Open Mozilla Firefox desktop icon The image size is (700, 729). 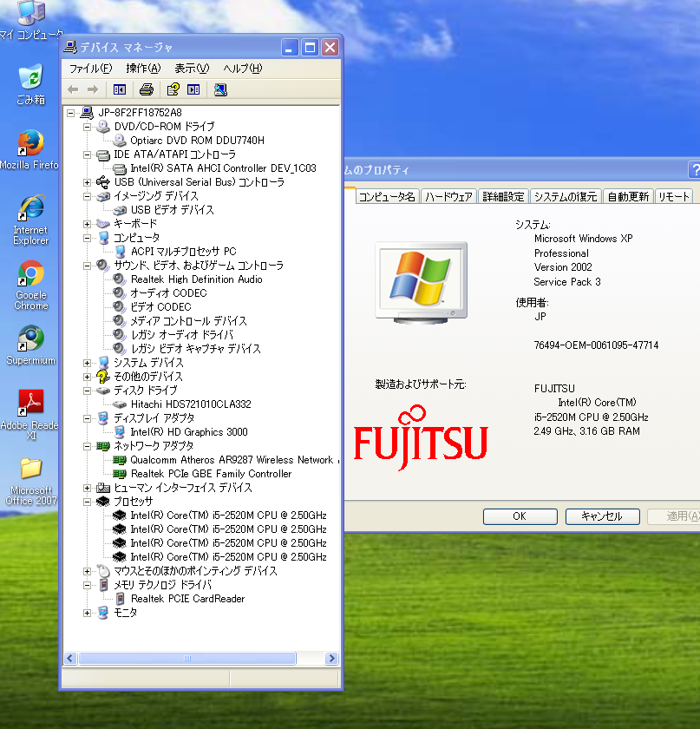tap(30, 149)
